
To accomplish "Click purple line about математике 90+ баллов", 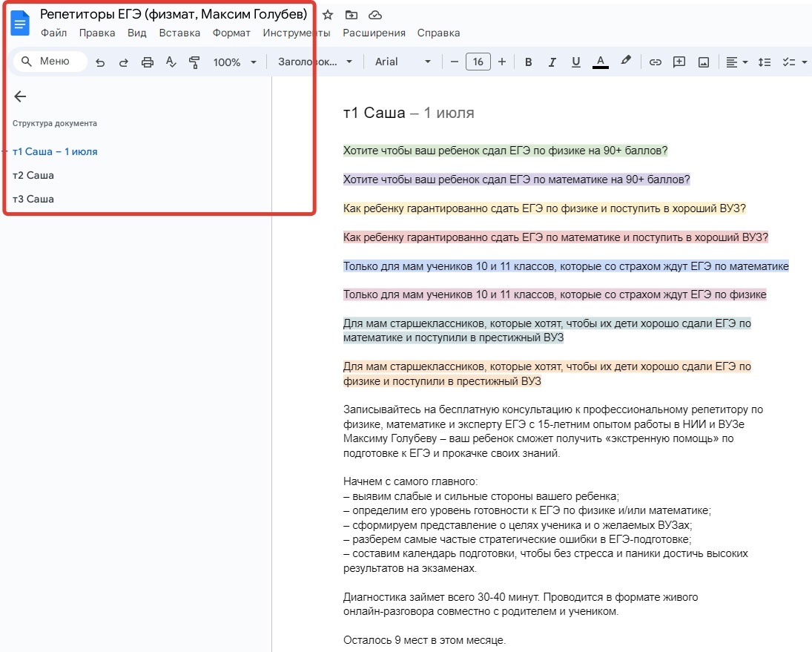I will pos(516,180).
